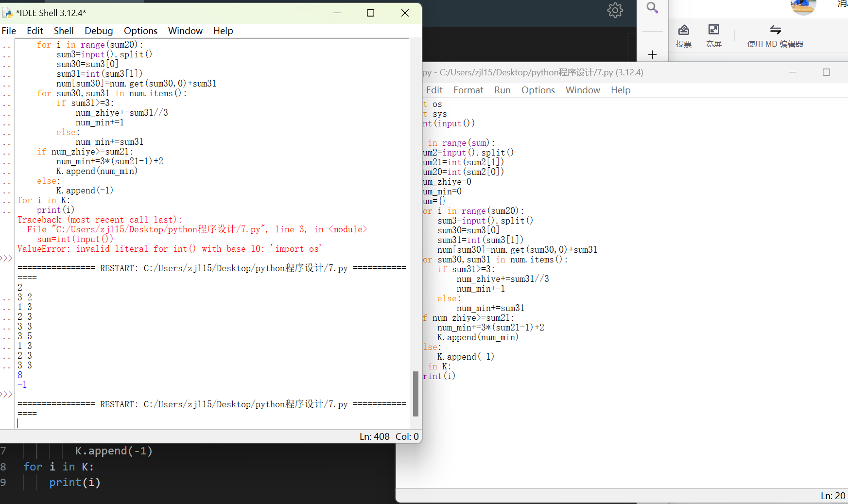Viewport: 848px width, 504px height.
Task: Click 'Ln: 408' in shell status bar
Action: click(x=374, y=436)
